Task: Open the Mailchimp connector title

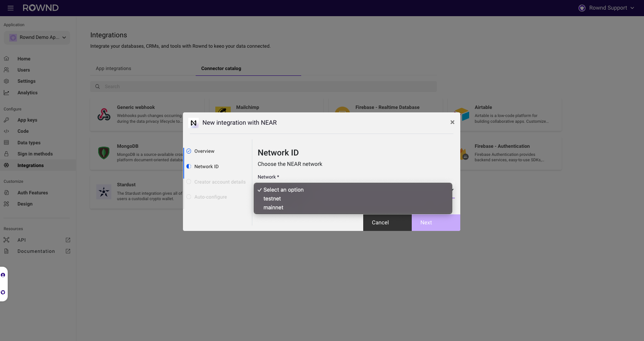Action: [x=248, y=107]
